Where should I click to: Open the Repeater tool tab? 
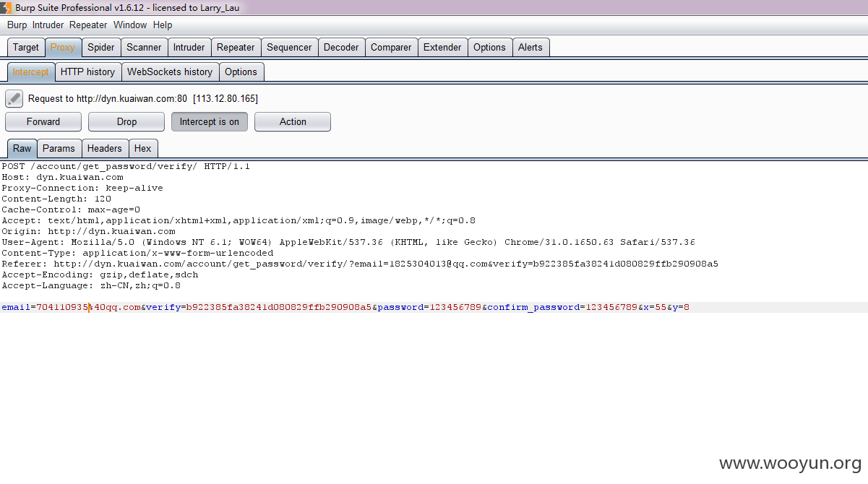click(x=236, y=48)
